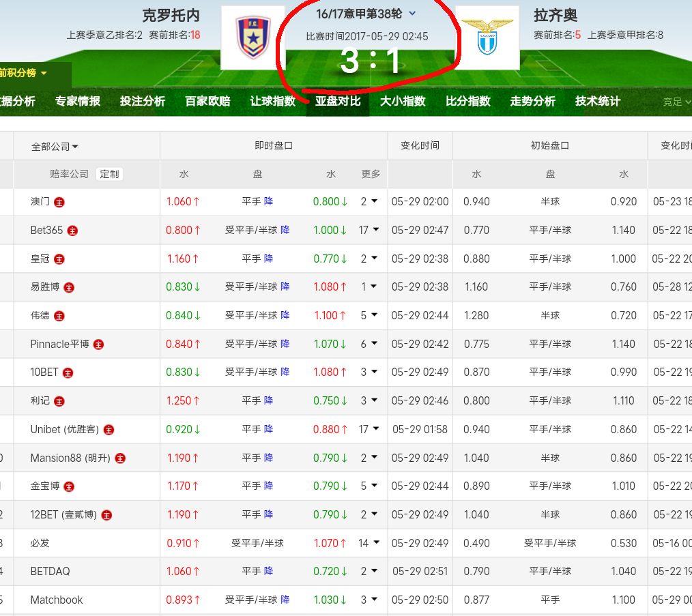Open the Matchbook company name link
This screenshot has width=692, height=616.
pos(57,600)
